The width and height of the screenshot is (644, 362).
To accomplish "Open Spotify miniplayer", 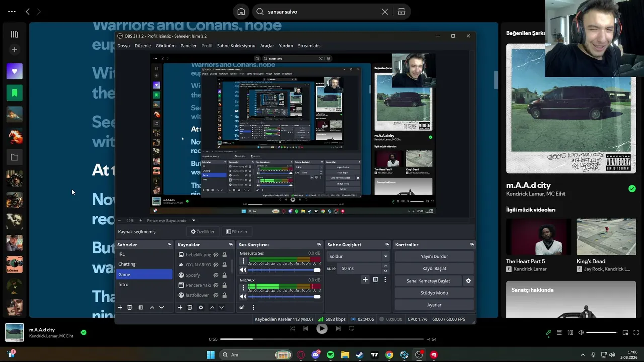I will pos(625,332).
